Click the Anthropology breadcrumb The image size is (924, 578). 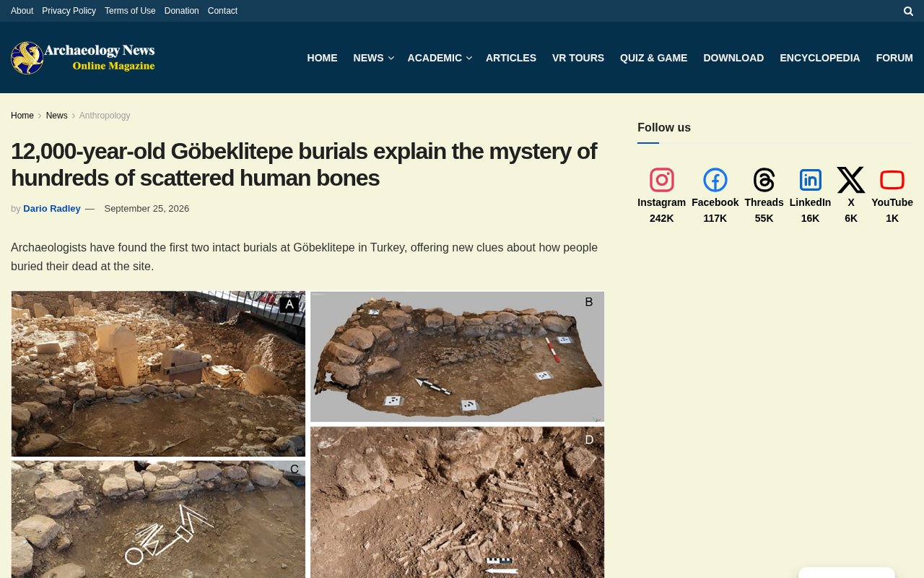[105, 116]
